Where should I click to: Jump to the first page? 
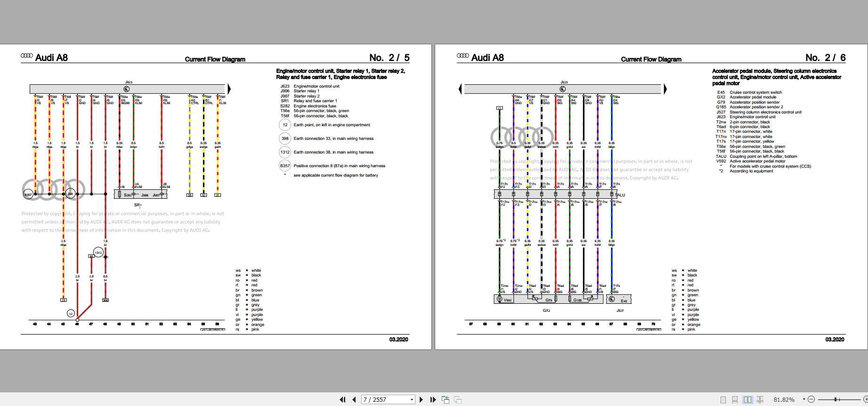pyautogui.click(x=342, y=400)
